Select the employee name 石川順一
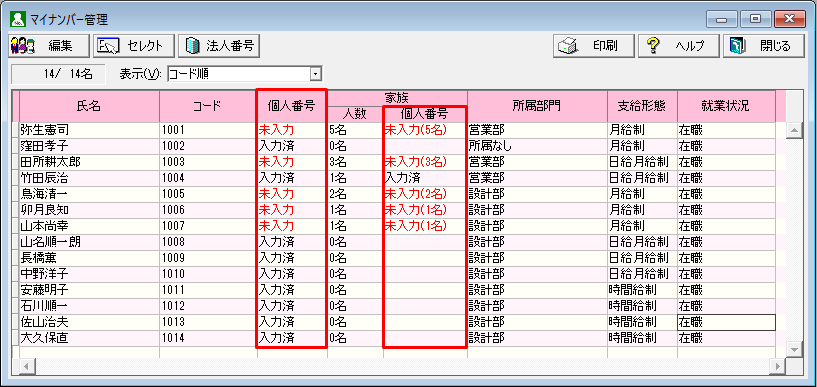 coord(45,306)
